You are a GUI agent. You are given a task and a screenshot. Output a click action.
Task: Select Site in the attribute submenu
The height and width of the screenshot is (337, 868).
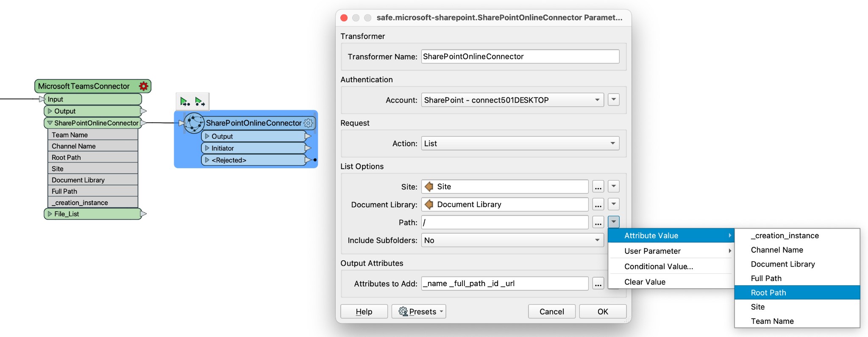pyautogui.click(x=797, y=307)
